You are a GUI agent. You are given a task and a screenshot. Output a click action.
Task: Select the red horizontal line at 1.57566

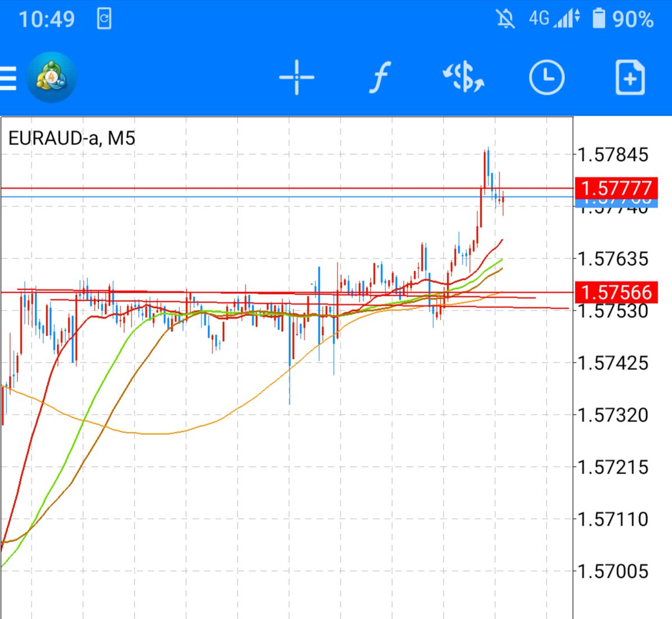pyautogui.click(x=287, y=292)
